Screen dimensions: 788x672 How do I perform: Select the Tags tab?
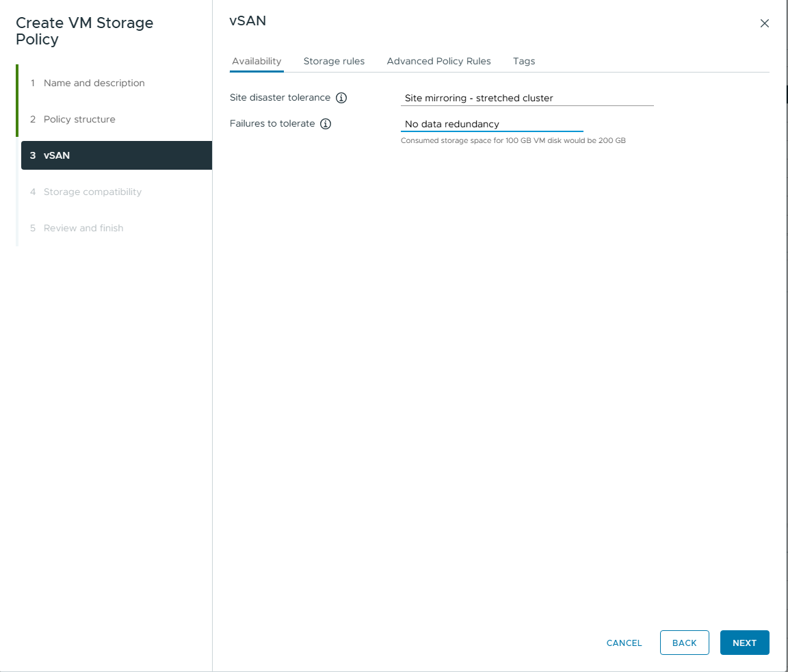point(523,61)
